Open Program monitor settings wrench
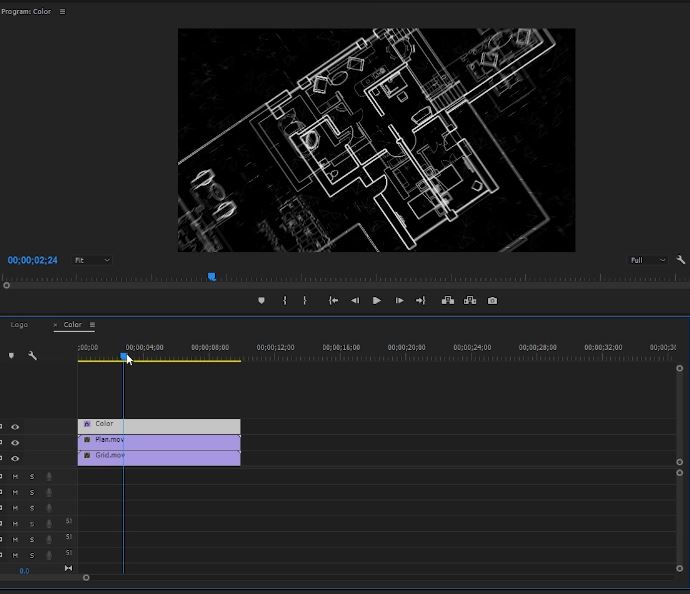Image resolution: width=690 pixels, height=594 pixels. (x=681, y=260)
